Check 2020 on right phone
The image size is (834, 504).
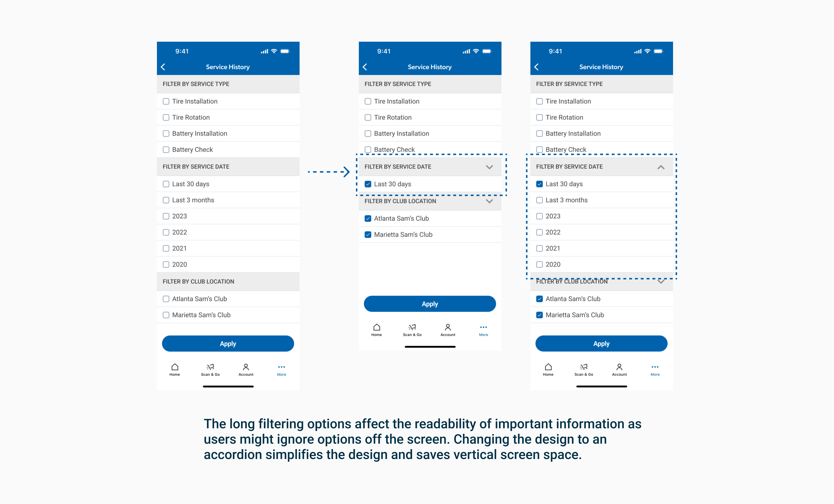tap(540, 264)
